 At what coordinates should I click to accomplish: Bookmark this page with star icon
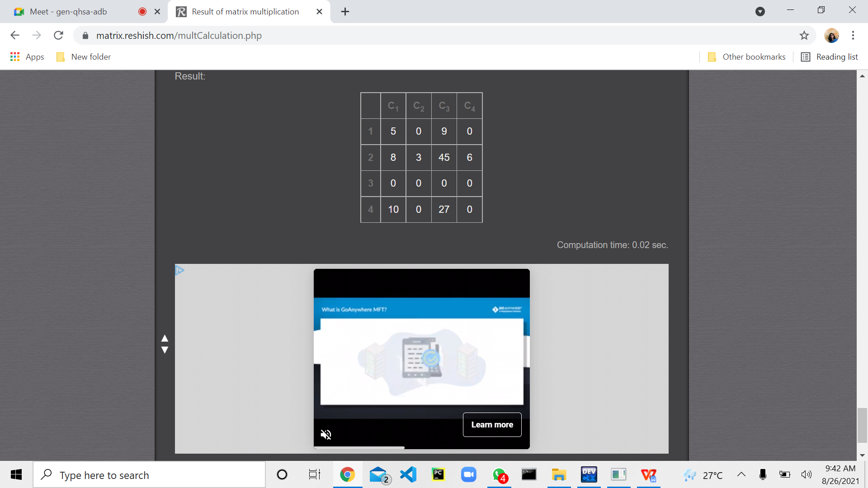pos(804,35)
